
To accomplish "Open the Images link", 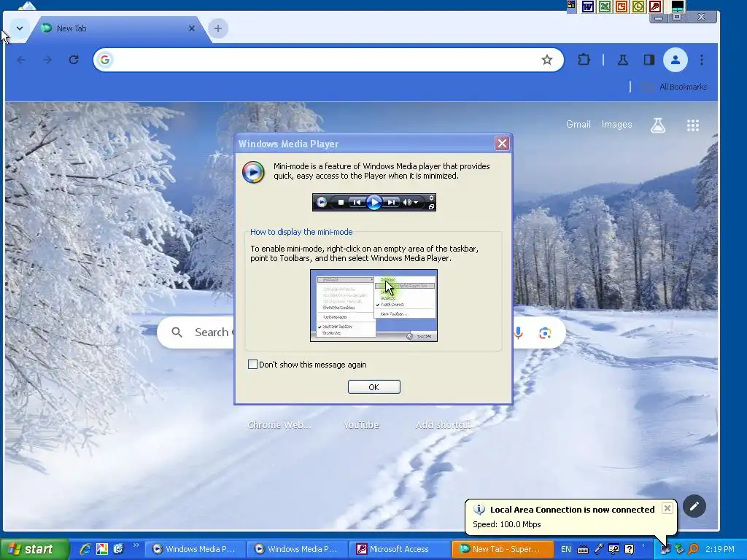I will pos(616,124).
